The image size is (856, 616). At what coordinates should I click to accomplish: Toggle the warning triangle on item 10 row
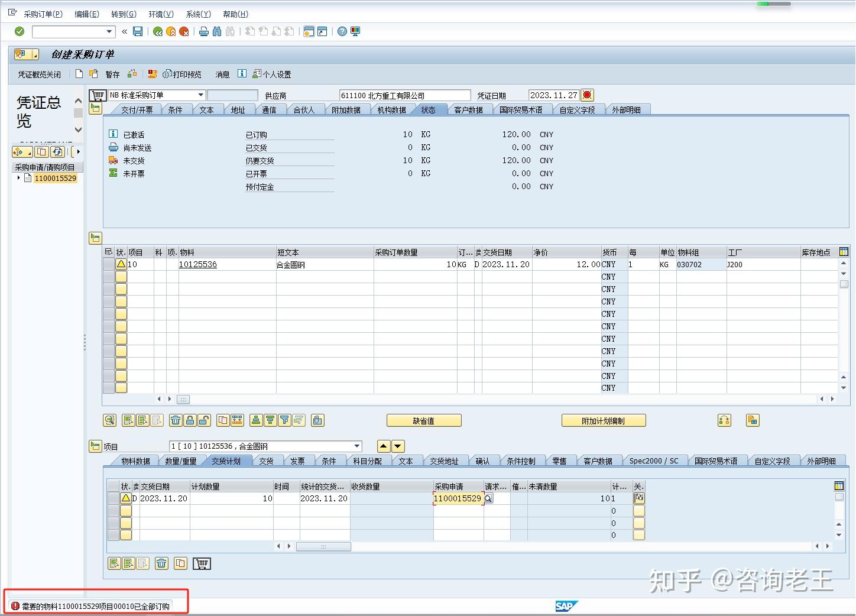coord(121,264)
